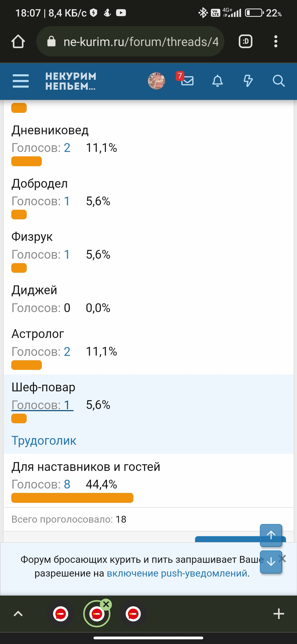Open the forum search magnifier
The width and height of the screenshot is (297, 644).
[x=279, y=81]
